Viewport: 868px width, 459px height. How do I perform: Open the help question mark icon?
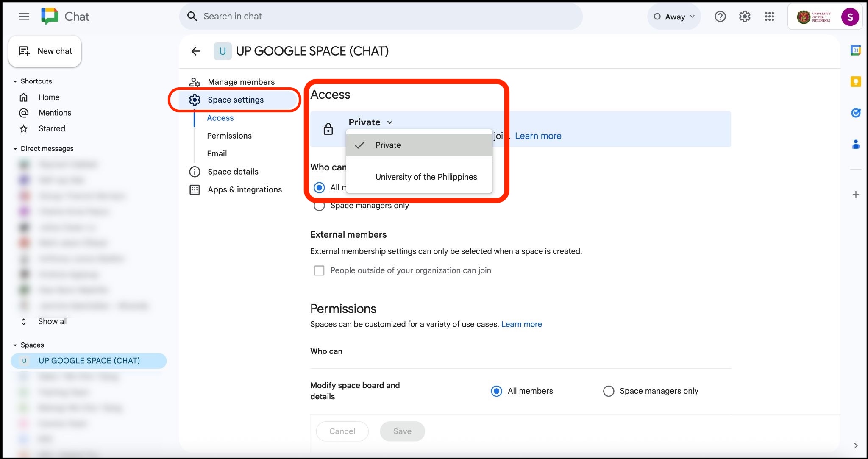coord(720,17)
